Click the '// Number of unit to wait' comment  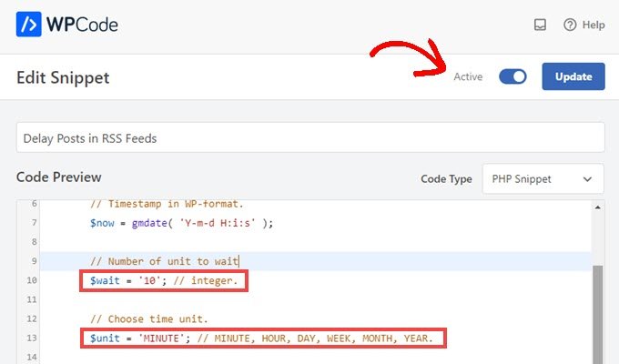[164, 261]
